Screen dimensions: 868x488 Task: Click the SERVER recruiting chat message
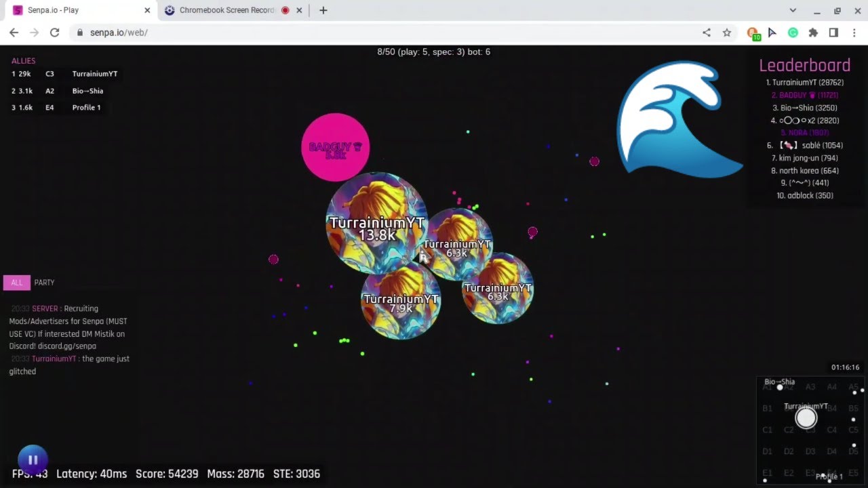tap(68, 327)
